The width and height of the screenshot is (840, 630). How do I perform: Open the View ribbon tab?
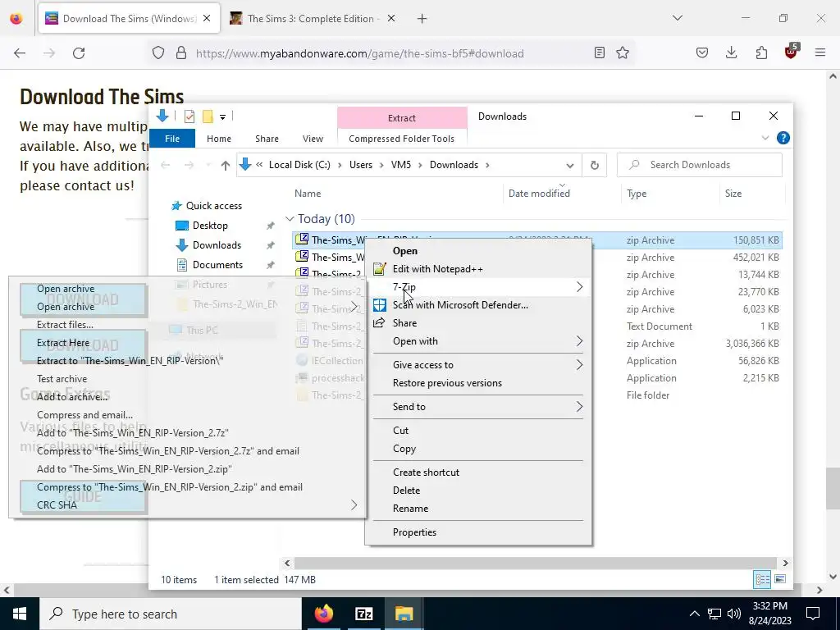(x=313, y=139)
